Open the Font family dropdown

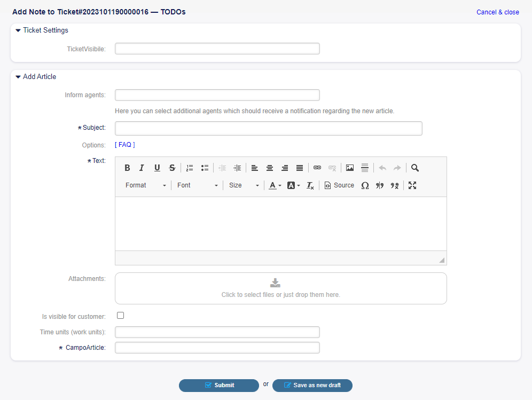[197, 185]
